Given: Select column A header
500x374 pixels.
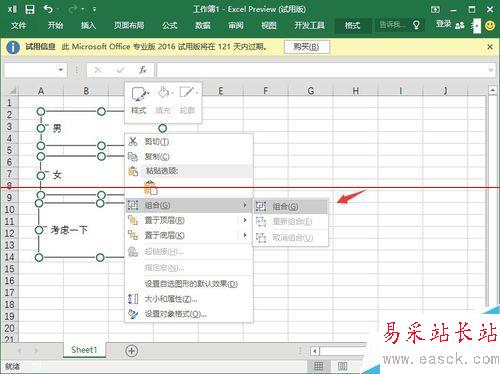Looking at the screenshot, I should click(41, 91).
